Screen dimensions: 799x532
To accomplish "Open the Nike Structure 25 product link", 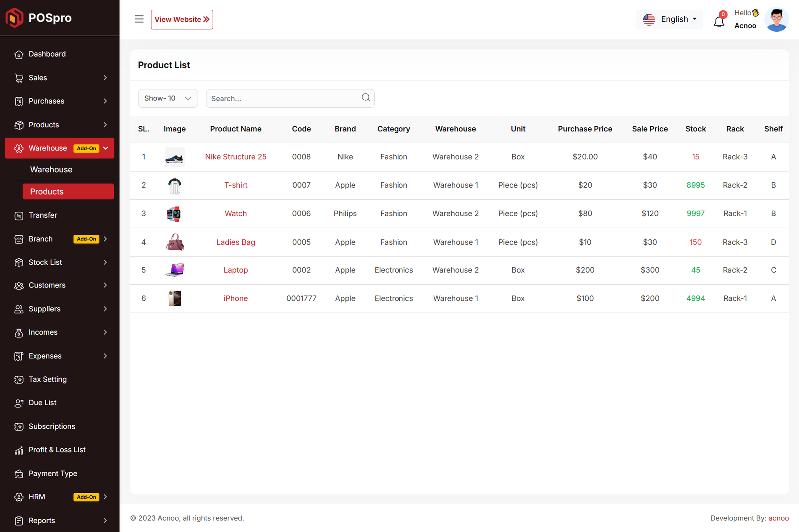I will [x=236, y=157].
